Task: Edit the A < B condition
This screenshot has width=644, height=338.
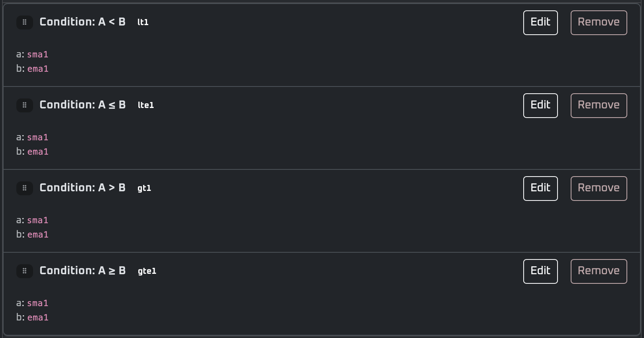Action: coord(540,23)
